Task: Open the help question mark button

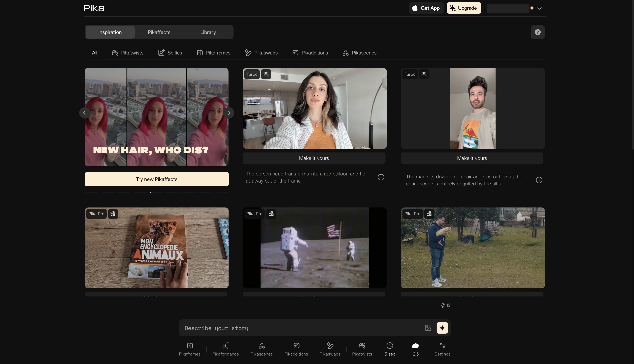Action: point(537,32)
